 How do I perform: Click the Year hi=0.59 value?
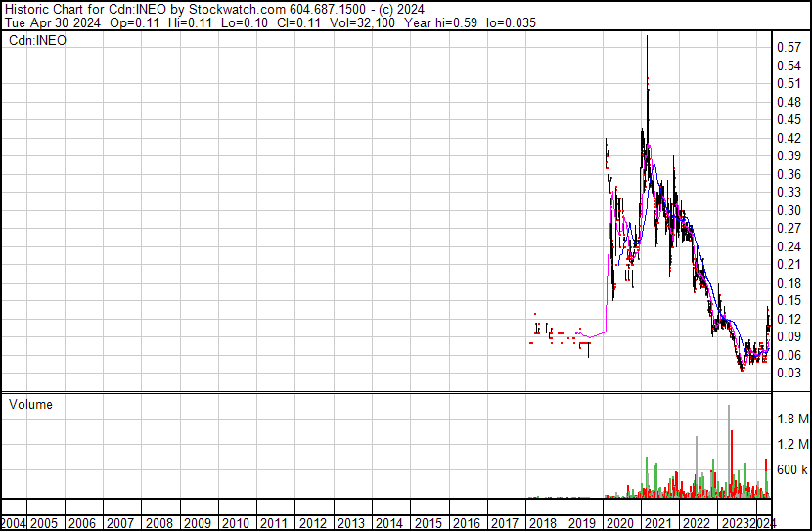click(x=440, y=22)
